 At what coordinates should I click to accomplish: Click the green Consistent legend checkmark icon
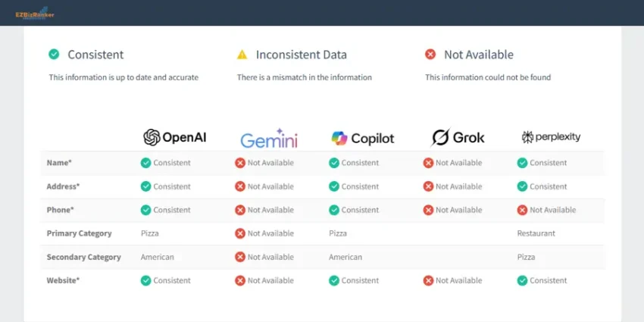click(x=54, y=55)
